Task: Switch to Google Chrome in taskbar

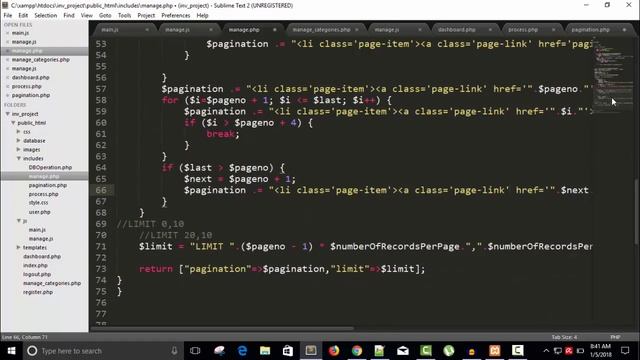Action: tap(357, 351)
